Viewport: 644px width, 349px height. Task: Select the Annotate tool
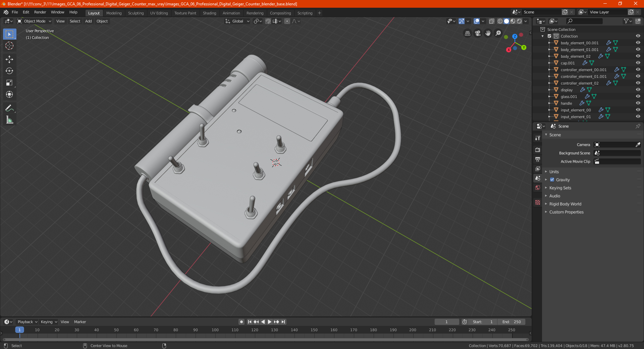click(x=9, y=108)
